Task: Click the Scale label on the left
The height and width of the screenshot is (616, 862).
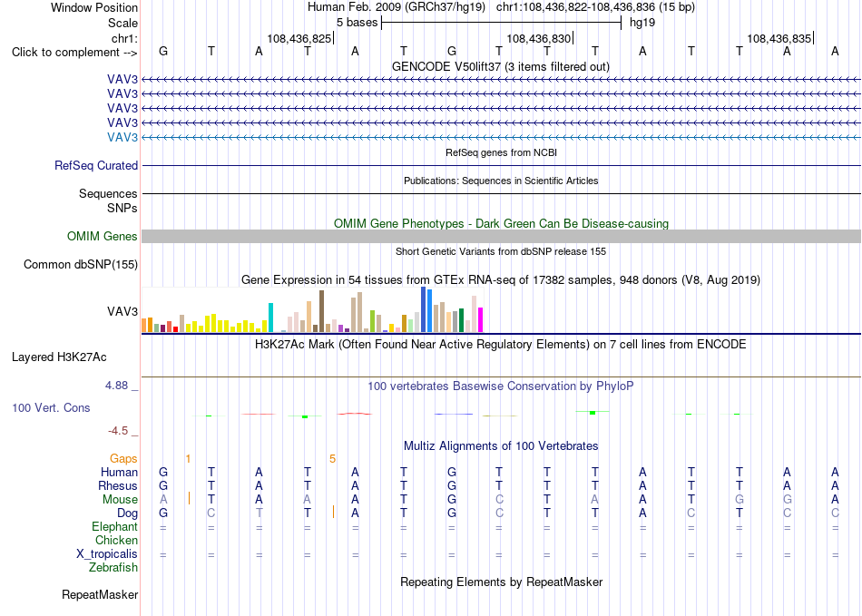Action: tap(122, 23)
